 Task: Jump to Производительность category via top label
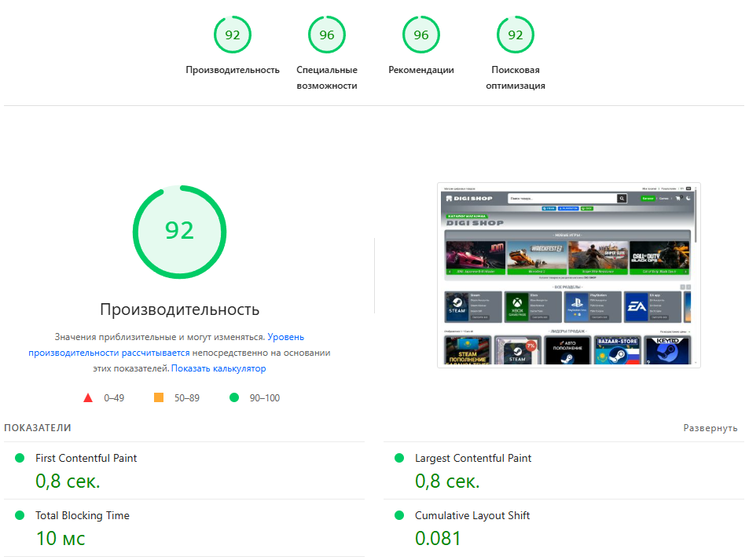pos(233,70)
